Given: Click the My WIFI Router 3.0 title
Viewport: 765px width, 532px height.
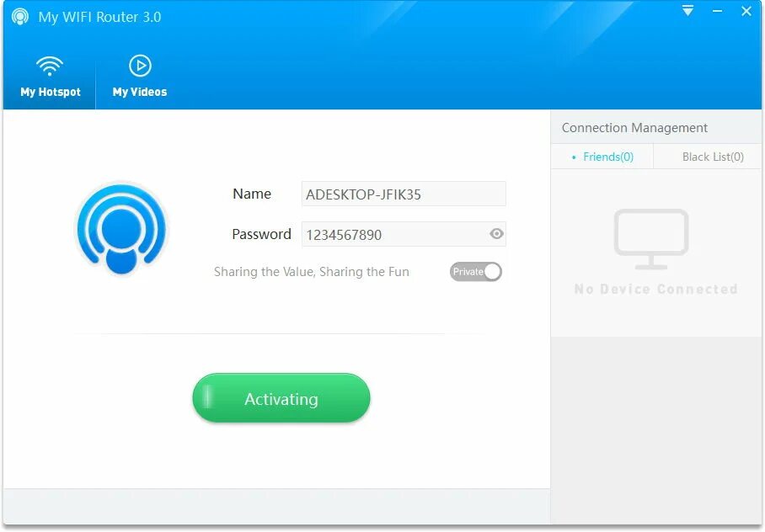Looking at the screenshot, I should point(99,17).
